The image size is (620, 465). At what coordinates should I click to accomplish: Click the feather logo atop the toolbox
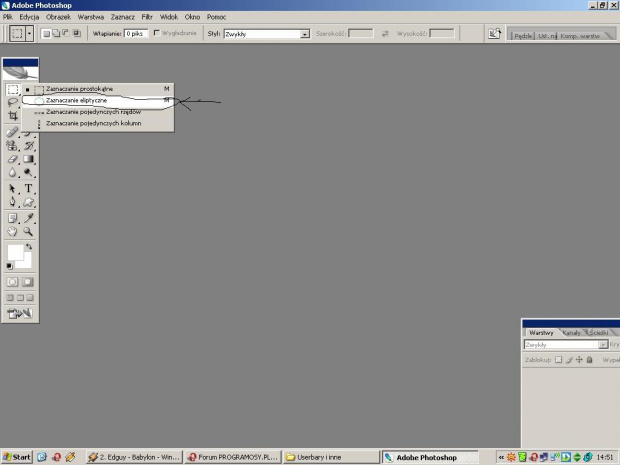tap(20, 73)
